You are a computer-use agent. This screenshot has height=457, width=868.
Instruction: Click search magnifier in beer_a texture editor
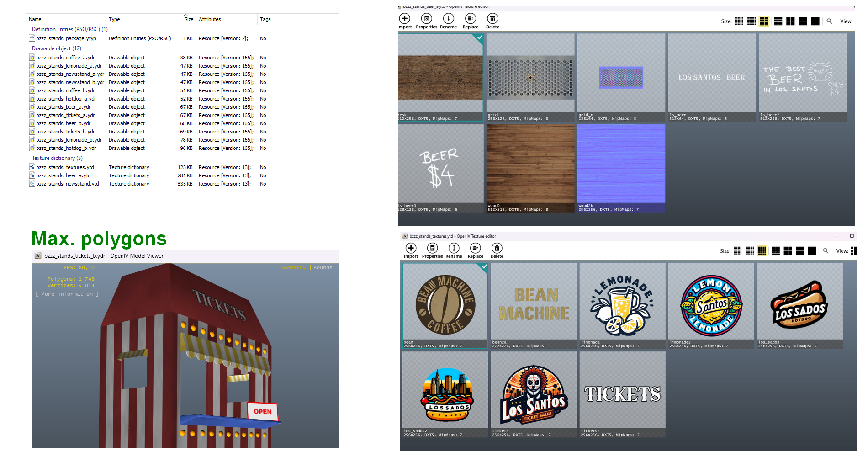pos(829,21)
